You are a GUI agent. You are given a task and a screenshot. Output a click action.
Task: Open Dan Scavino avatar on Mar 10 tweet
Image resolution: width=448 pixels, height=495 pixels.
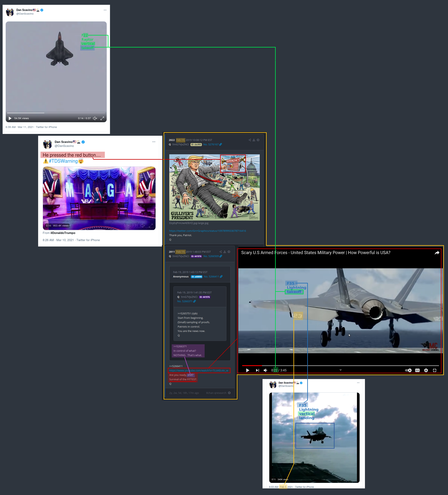(47, 144)
